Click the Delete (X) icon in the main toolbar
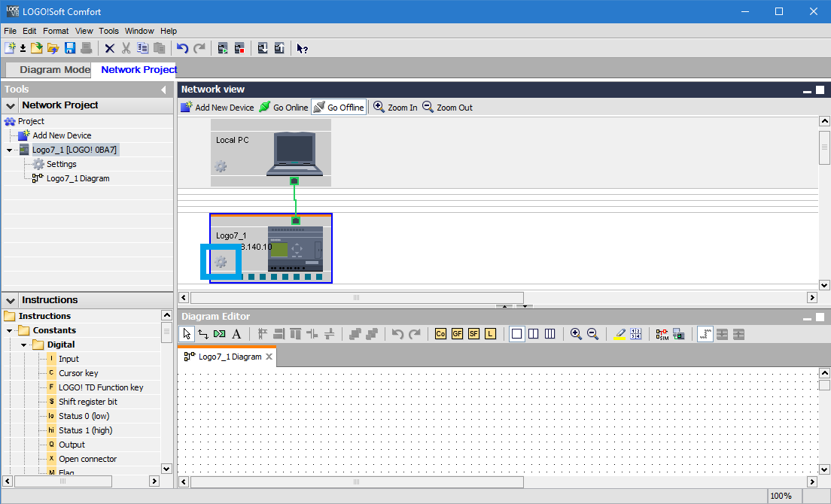 click(x=110, y=48)
